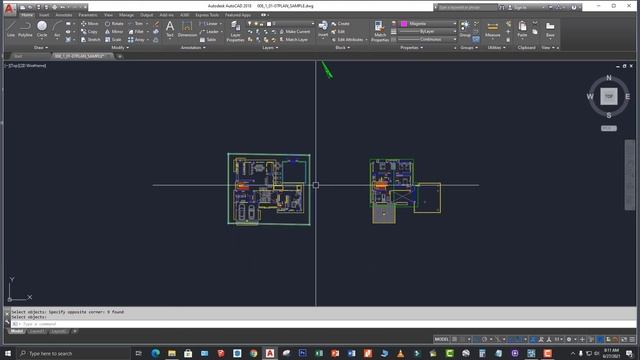Expand the Utilities panel

pyautogui.click(x=496, y=48)
